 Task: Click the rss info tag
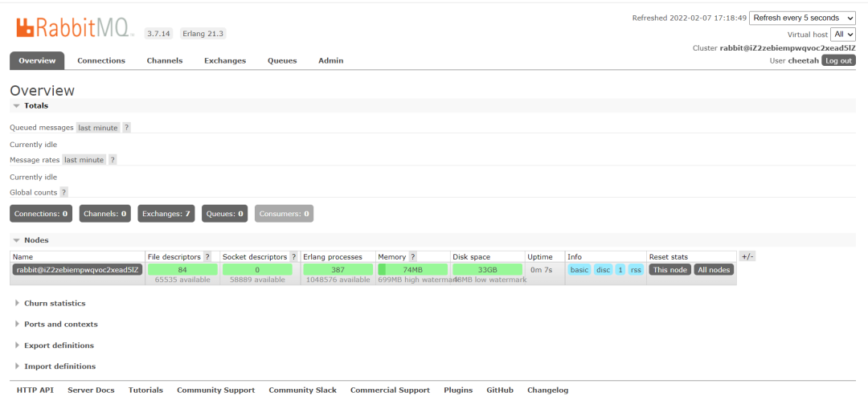coord(636,270)
